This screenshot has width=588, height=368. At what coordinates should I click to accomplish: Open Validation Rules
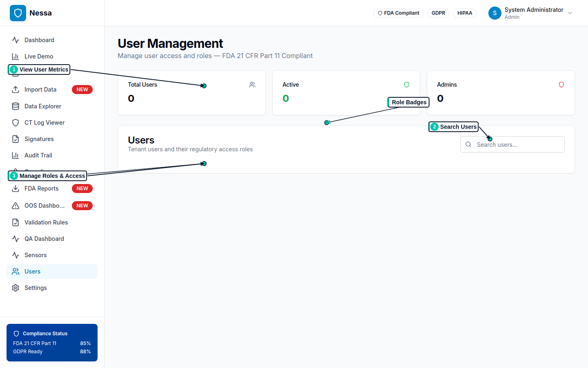[x=45, y=222]
